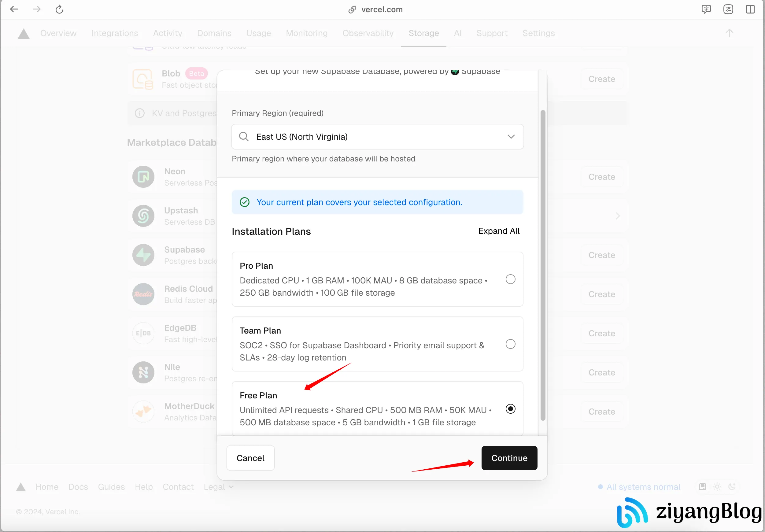Click Continue to proceed
765x532 pixels.
509,458
